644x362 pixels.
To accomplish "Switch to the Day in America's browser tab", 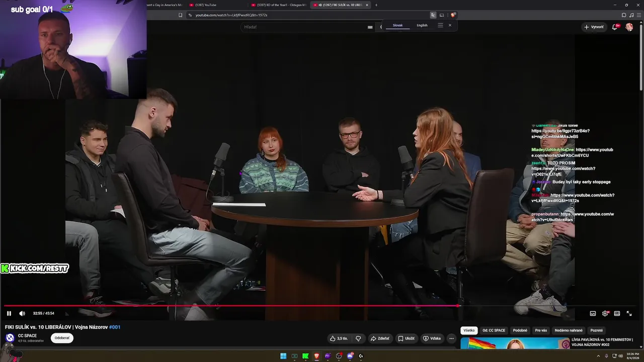I will pyautogui.click(x=166, y=5).
